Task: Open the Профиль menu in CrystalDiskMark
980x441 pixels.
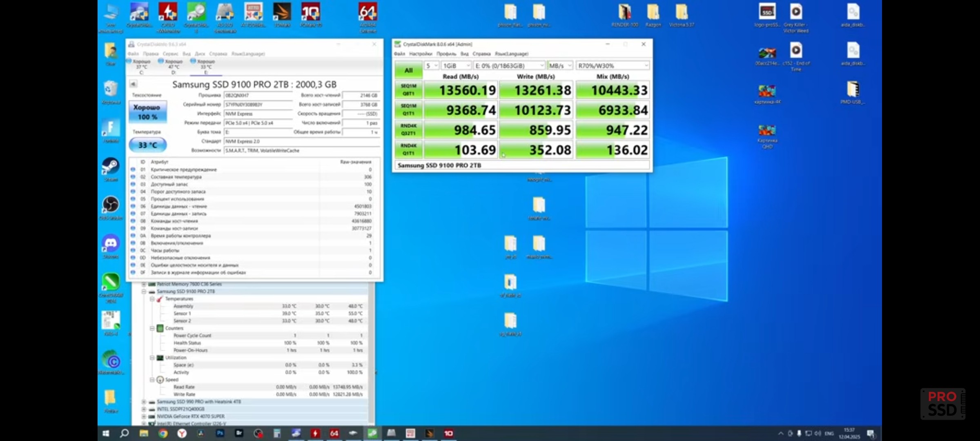Action: tap(446, 54)
